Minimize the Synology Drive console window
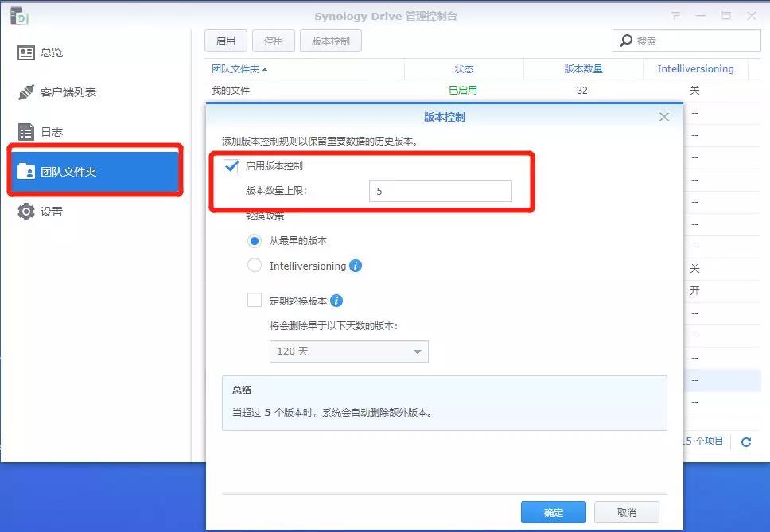Screen dimensions: 770x532 (701, 16)
